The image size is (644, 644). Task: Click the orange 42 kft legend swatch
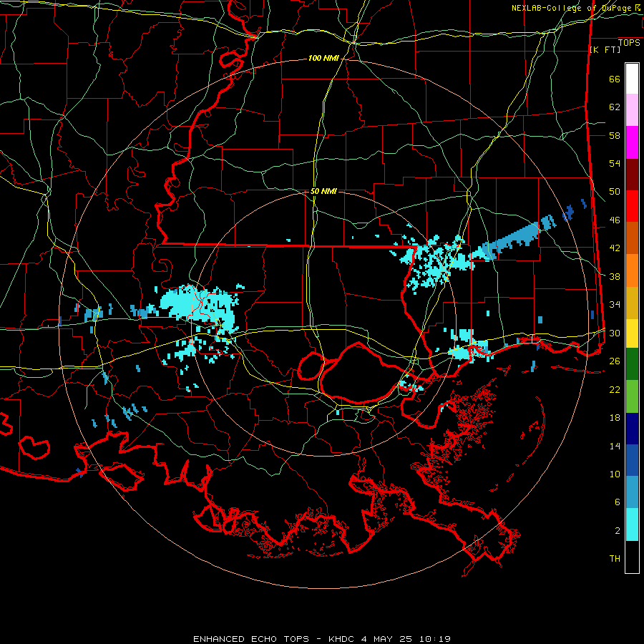632,270
